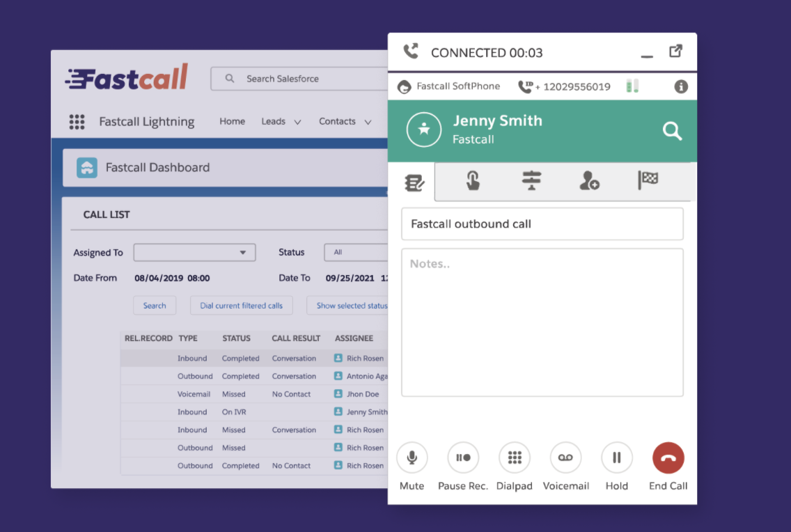Click the search magnifier beside Jenny Smith
The image size is (791, 532).
(x=672, y=131)
